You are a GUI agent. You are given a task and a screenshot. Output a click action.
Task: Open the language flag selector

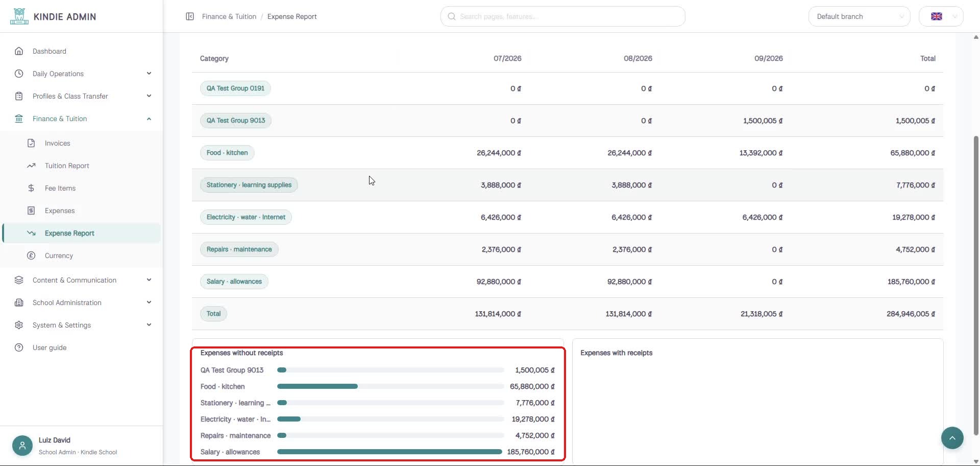[x=941, y=16]
